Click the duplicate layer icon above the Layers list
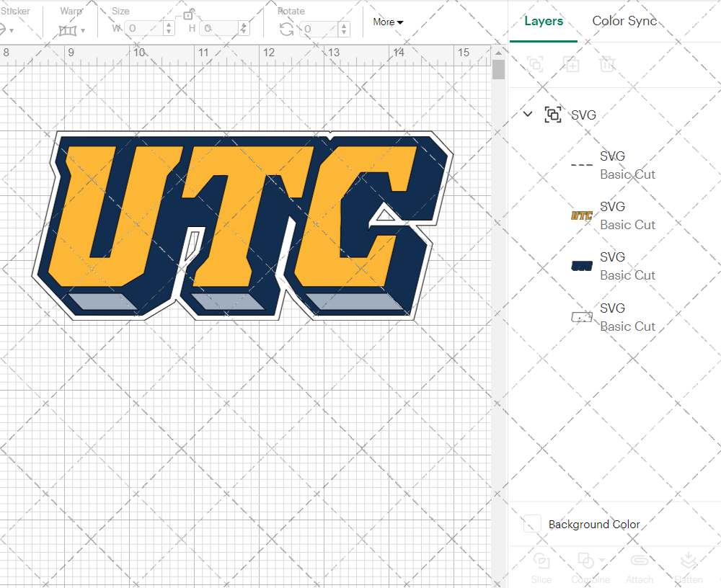The width and height of the screenshot is (721, 588). [x=571, y=65]
